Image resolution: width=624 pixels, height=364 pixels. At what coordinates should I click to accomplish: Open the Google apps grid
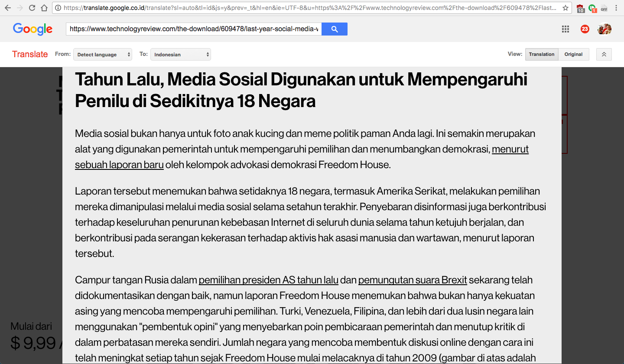tap(565, 29)
